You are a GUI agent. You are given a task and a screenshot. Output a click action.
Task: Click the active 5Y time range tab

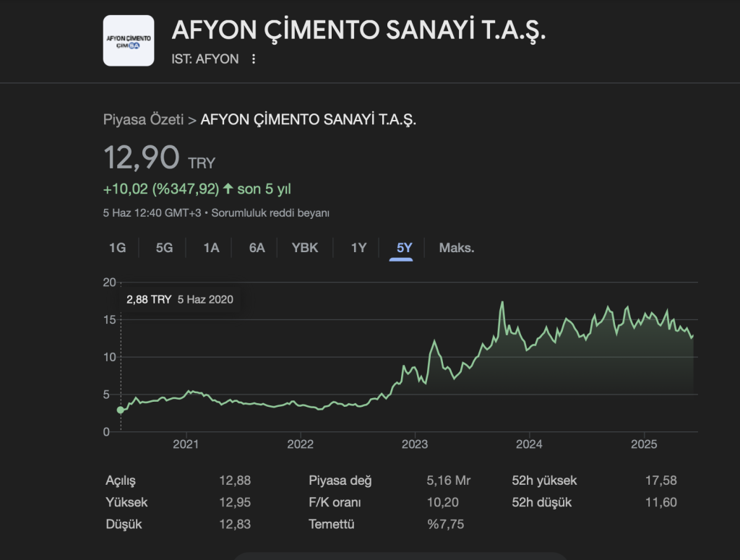point(404,248)
